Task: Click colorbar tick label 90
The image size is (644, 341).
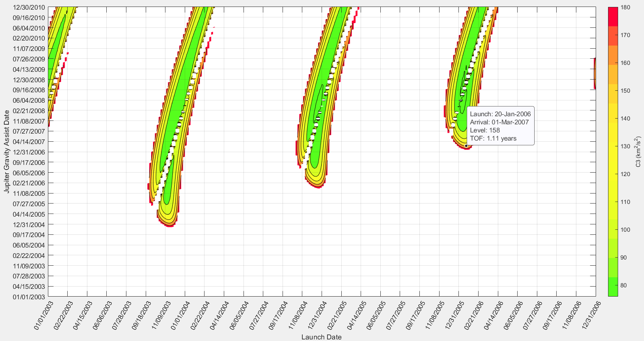Action: (624, 258)
